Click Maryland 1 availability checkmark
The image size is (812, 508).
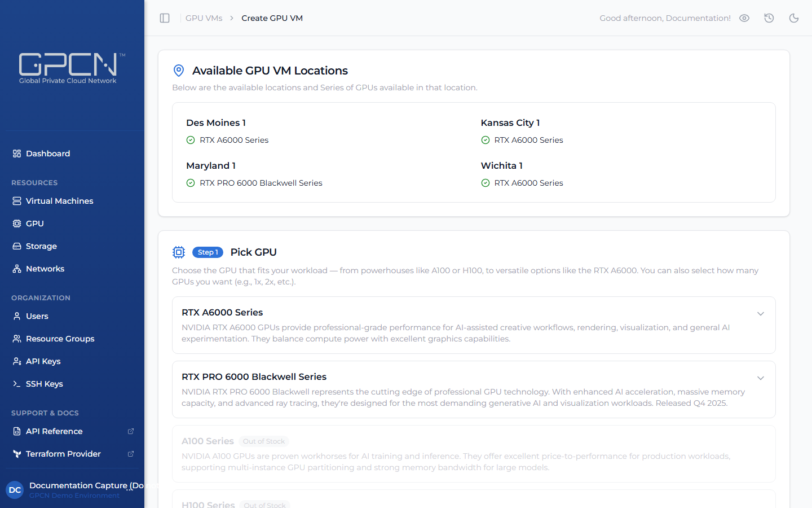[191, 183]
